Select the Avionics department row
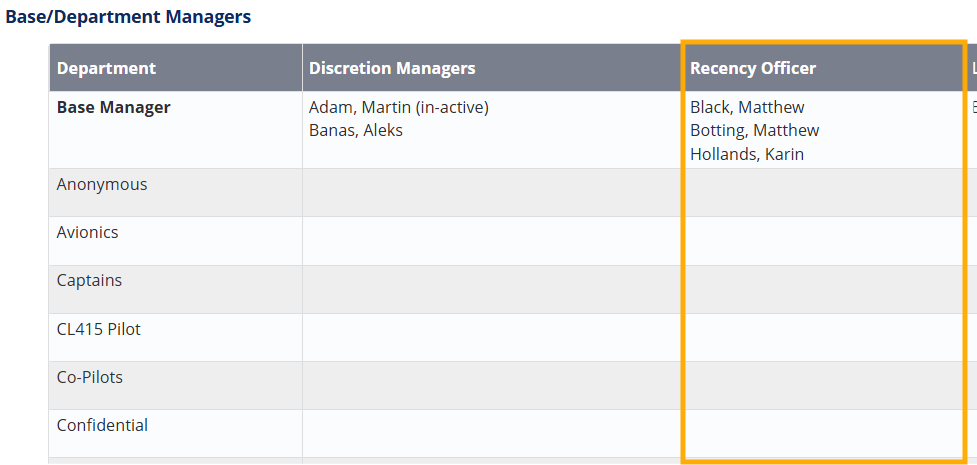Screen dimensions: 977x465 click(88, 232)
